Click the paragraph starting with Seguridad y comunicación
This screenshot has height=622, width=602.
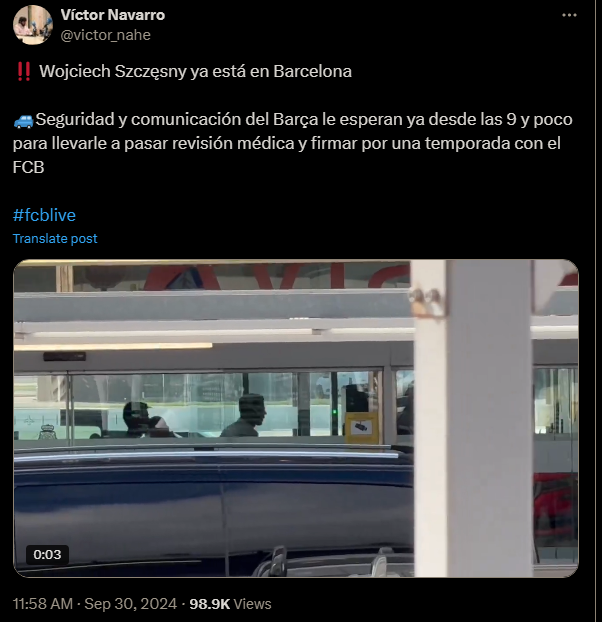point(293,143)
